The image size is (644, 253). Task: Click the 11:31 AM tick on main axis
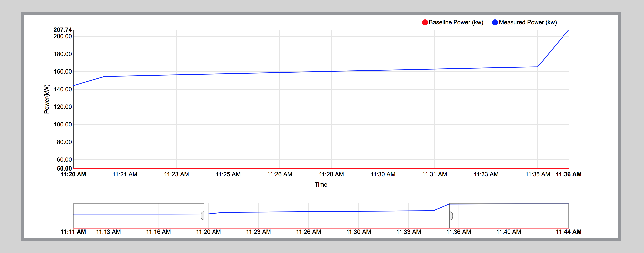(434, 174)
